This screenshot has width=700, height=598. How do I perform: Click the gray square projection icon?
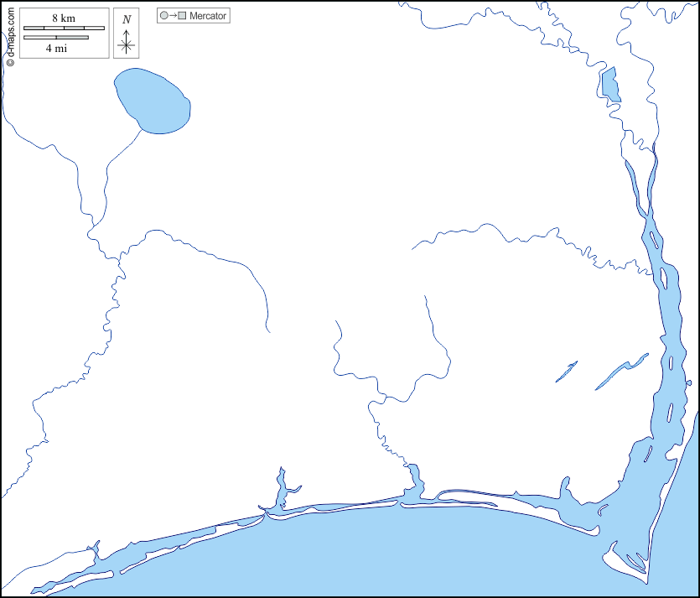(x=182, y=16)
